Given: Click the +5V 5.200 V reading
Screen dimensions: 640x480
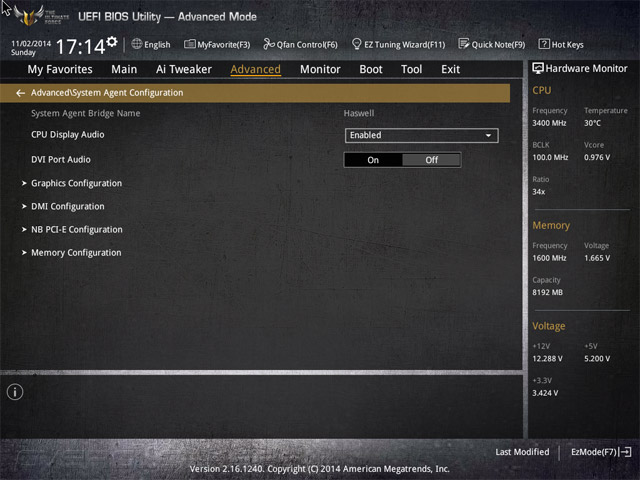Looking at the screenshot, I should tap(597, 358).
